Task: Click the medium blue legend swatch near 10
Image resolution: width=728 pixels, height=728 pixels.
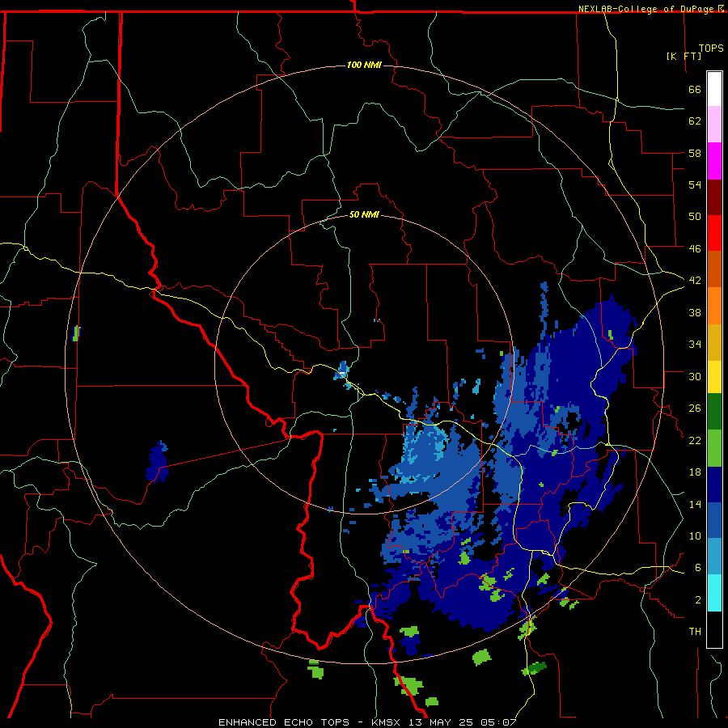Action: click(714, 520)
